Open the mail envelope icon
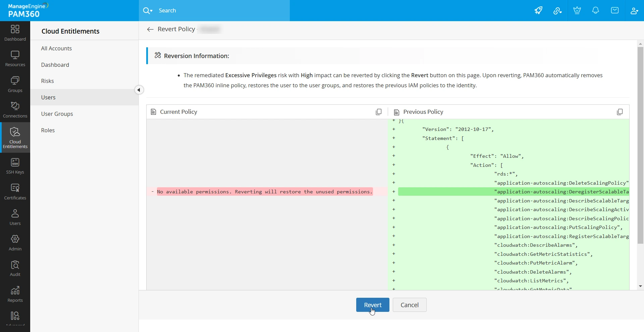This screenshot has width=644, height=332. pos(615,10)
